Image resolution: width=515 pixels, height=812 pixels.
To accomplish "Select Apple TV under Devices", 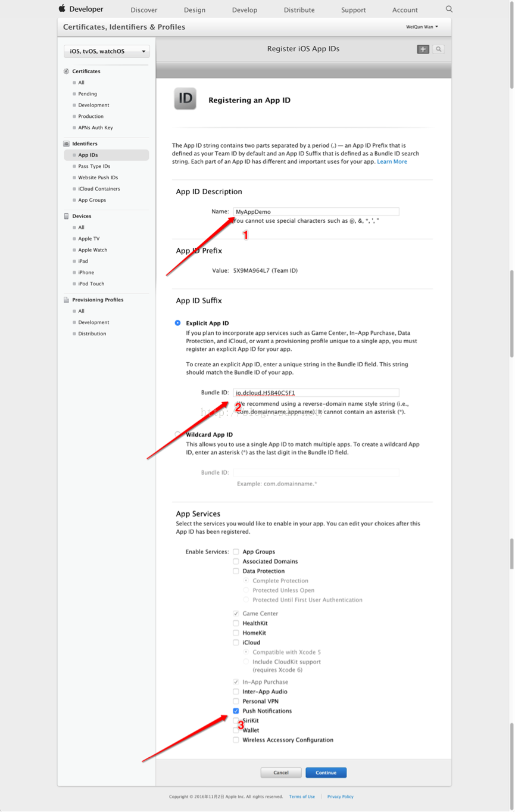I will 89,239.
